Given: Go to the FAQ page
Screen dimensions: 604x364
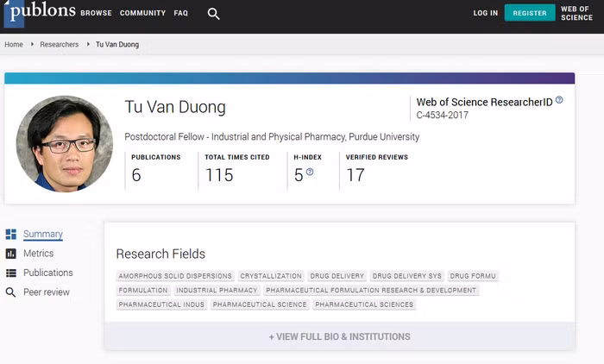Looking at the screenshot, I should pos(180,14).
